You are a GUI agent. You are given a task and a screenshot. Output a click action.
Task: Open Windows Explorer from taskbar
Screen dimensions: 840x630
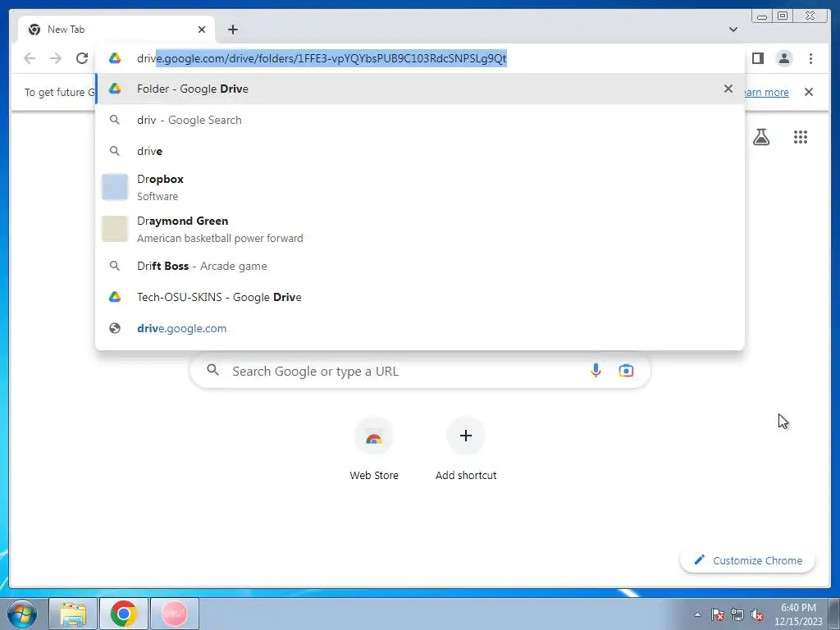point(73,614)
